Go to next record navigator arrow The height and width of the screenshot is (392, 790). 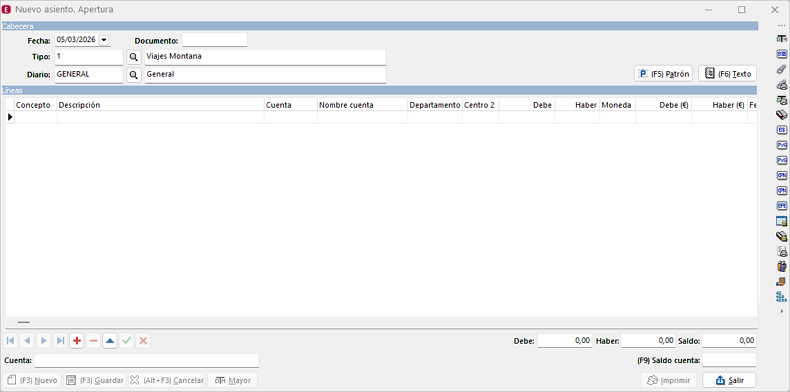(x=44, y=341)
